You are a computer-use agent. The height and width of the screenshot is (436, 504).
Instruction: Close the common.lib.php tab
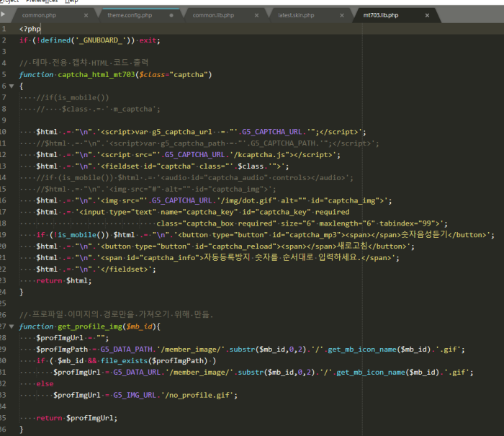[257, 14]
